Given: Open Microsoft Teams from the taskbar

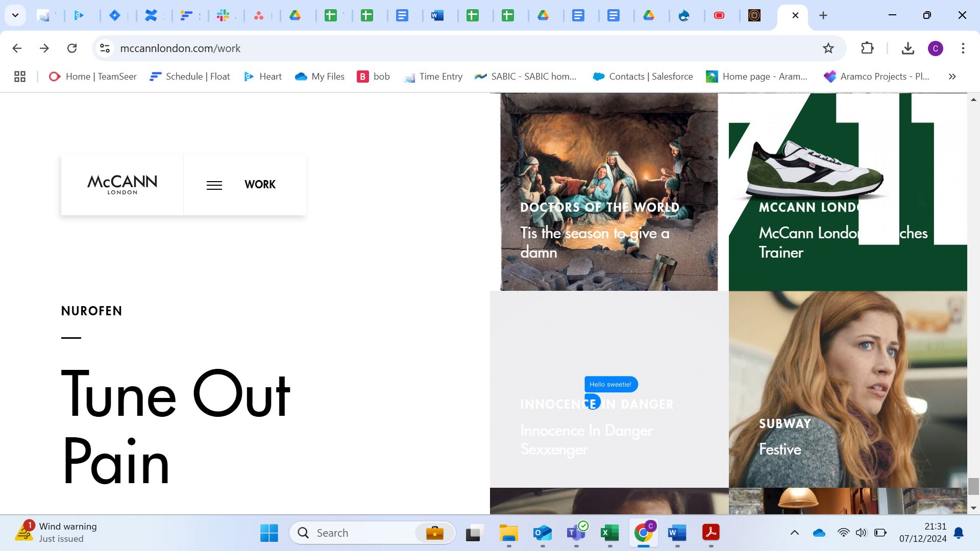Looking at the screenshot, I should tap(576, 533).
